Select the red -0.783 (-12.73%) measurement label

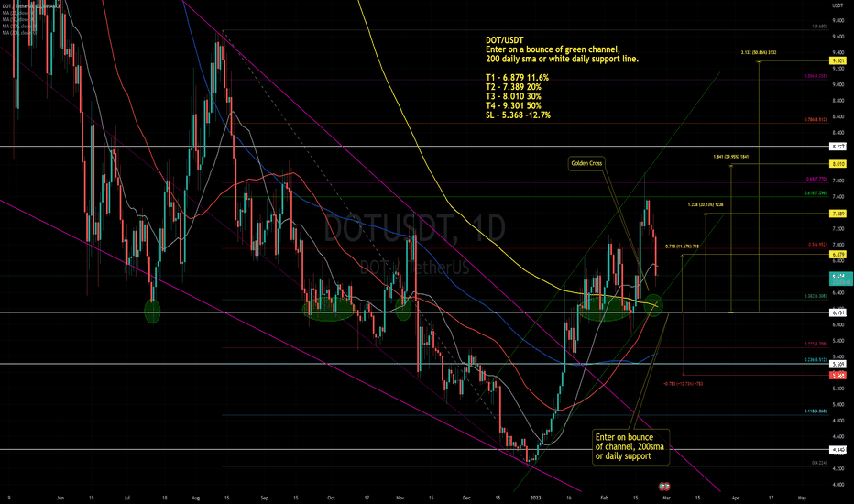[683, 384]
